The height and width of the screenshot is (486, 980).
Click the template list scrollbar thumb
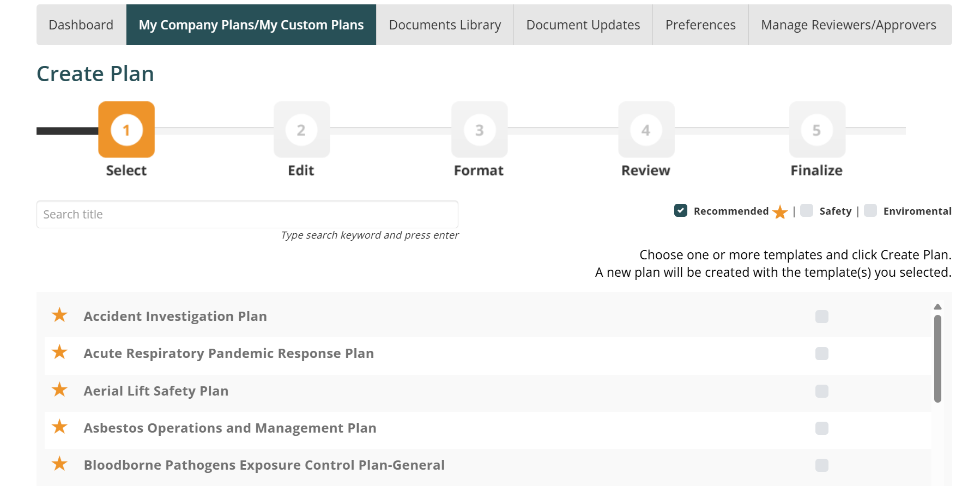(x=937, y=359)
